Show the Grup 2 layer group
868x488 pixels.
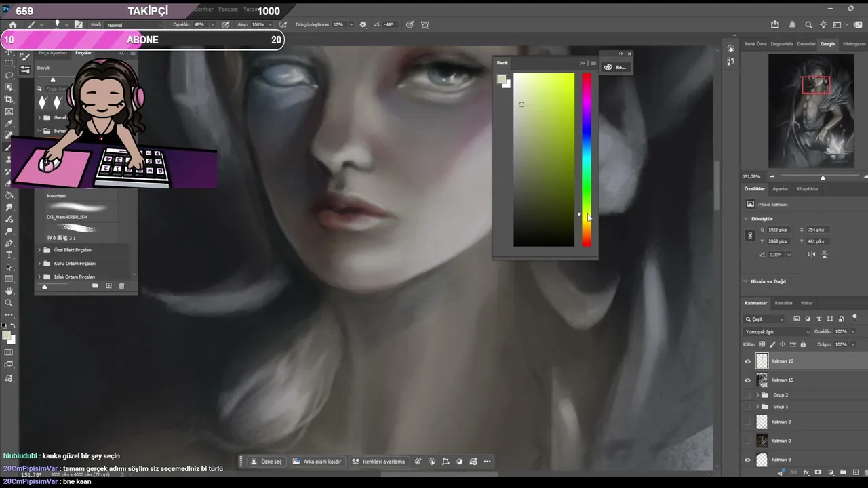[748, 395]
